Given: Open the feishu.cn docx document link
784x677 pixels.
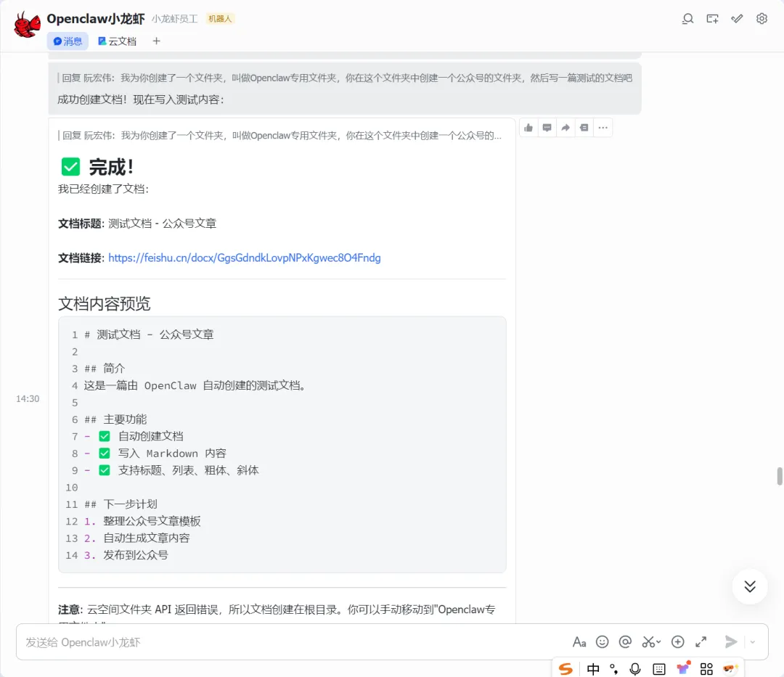Looking at the screenshot, I should tap(245, 258).
